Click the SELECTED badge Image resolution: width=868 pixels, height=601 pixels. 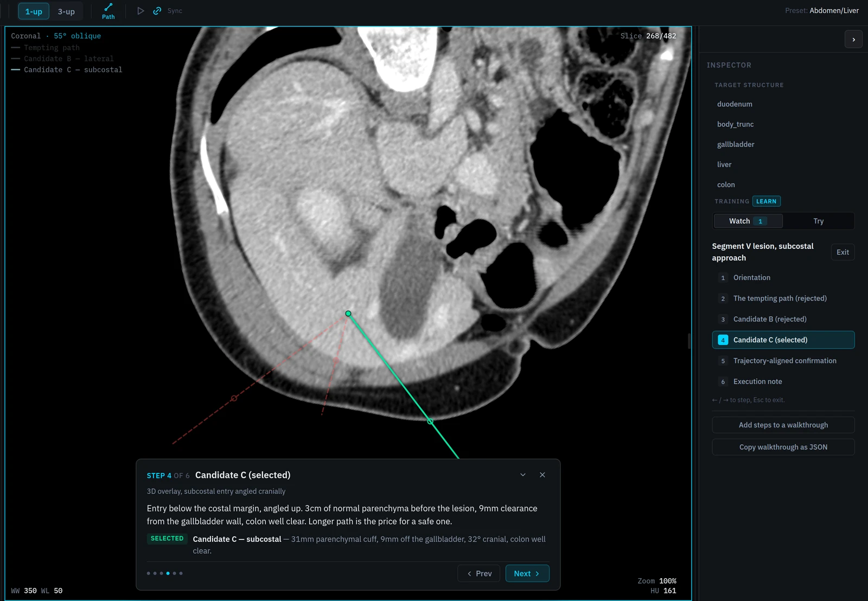[167, 539]
